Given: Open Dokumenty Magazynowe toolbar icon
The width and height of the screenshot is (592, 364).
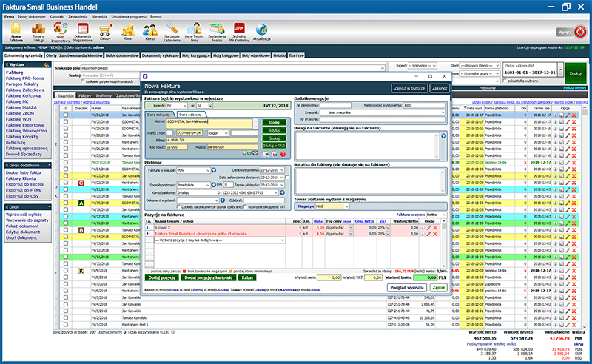Looking at the screenshot, I should tap(83, 32).
